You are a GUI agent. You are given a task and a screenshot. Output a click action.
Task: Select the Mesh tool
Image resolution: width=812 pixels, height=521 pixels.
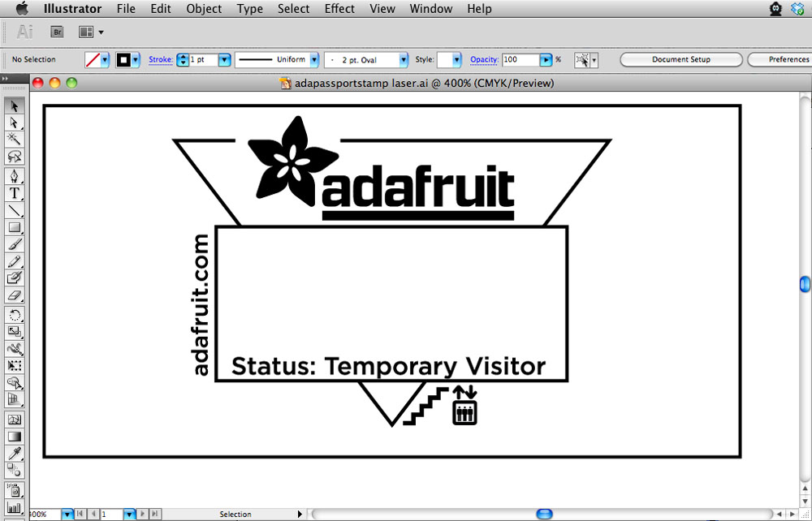coord(15,420)
